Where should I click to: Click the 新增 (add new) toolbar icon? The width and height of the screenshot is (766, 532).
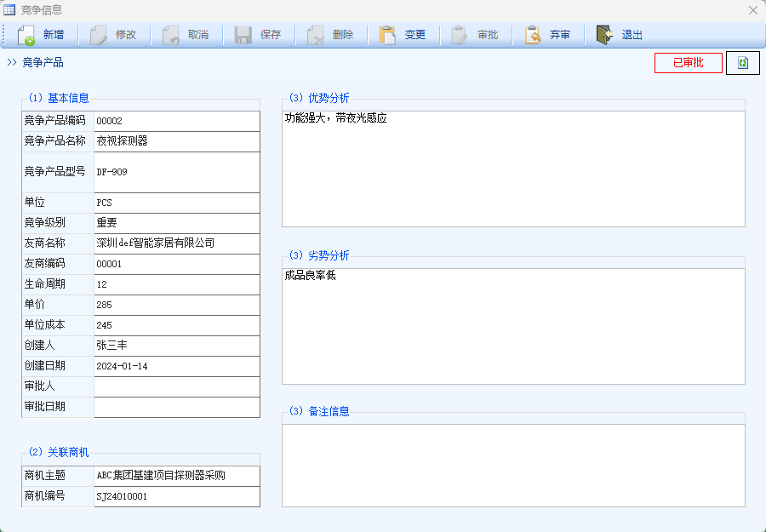tap(26, 35)
